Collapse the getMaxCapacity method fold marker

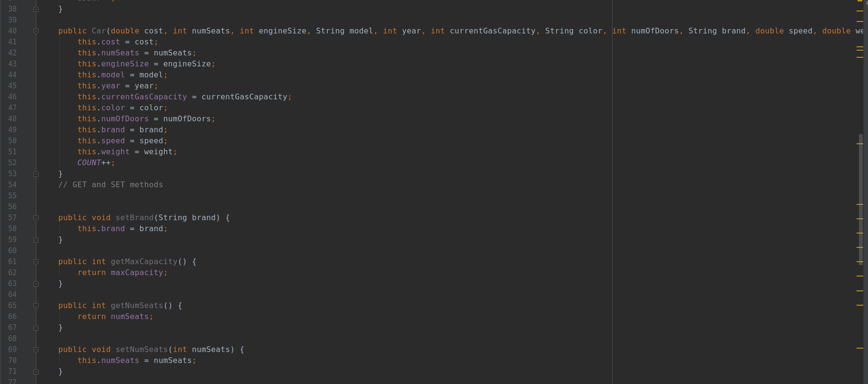pos(36,262)
